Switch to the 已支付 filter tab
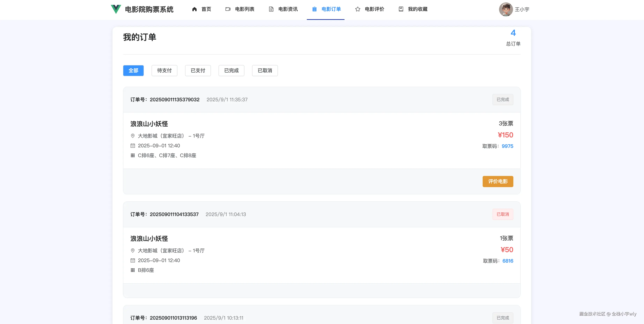Screen dimensions: 644x324 pyautogui.click(x=198, y=70)
